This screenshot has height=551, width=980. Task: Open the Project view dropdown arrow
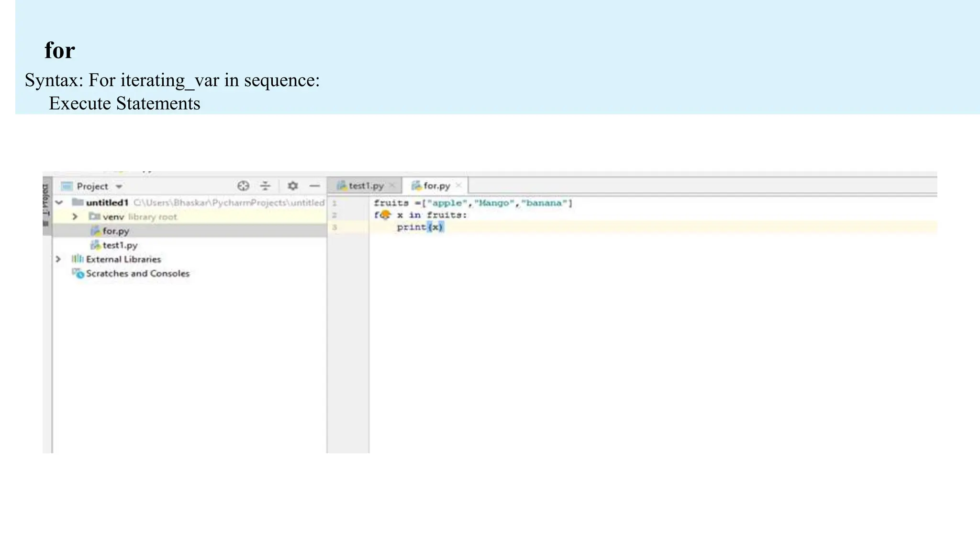(119, 187)
